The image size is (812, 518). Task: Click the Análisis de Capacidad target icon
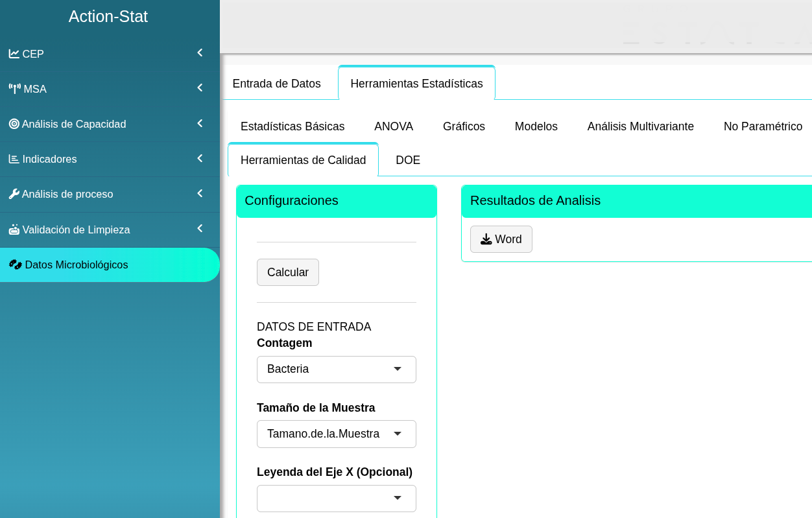click(x=14, y=124)
